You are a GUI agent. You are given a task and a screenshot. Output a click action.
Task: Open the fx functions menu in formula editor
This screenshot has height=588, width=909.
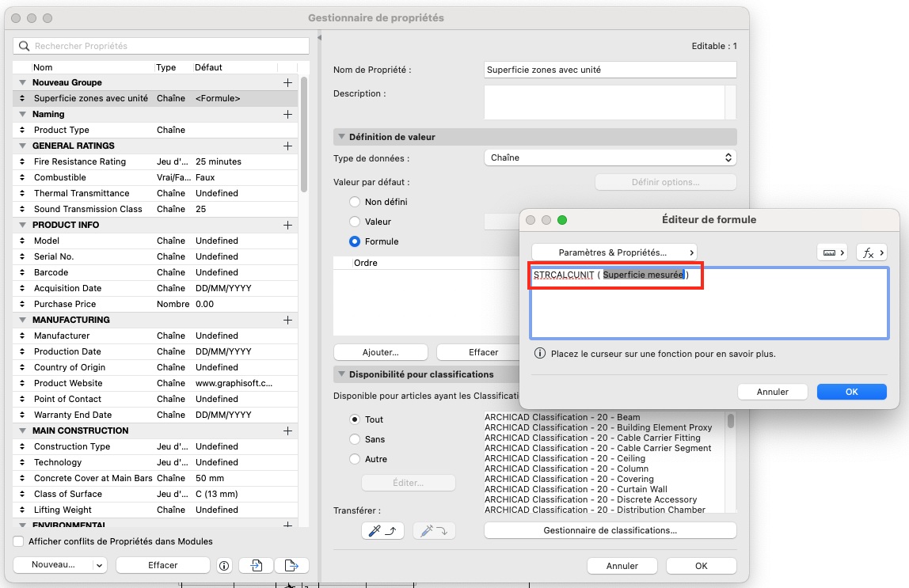click(x=872, y=252)
